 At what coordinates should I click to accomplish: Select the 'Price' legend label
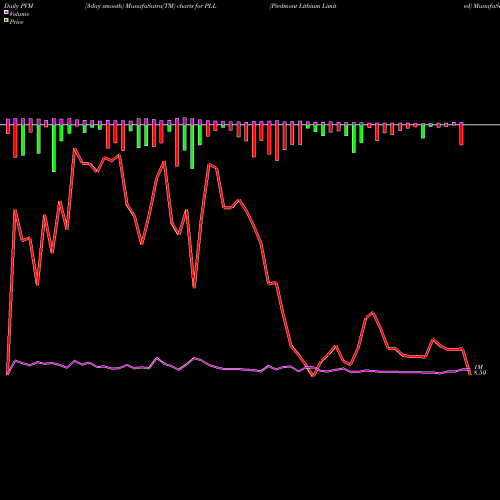(x=16, y=22)
